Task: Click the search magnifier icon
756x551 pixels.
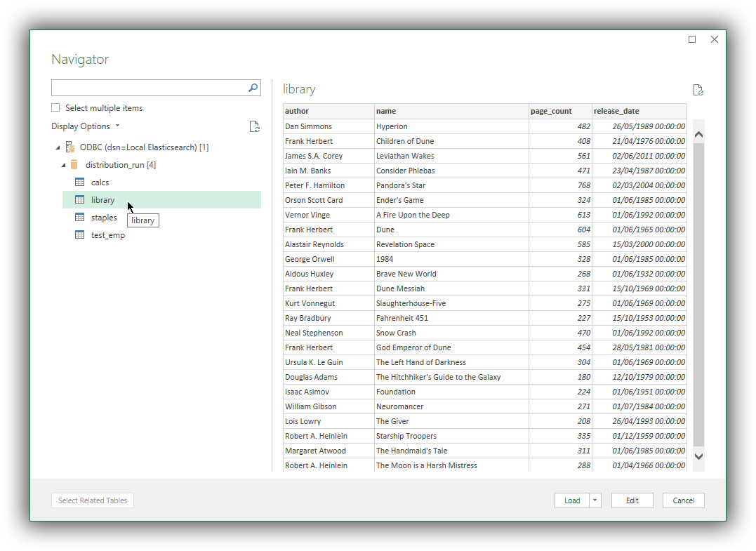Action: pyautogui.click(x=252, y=88)
